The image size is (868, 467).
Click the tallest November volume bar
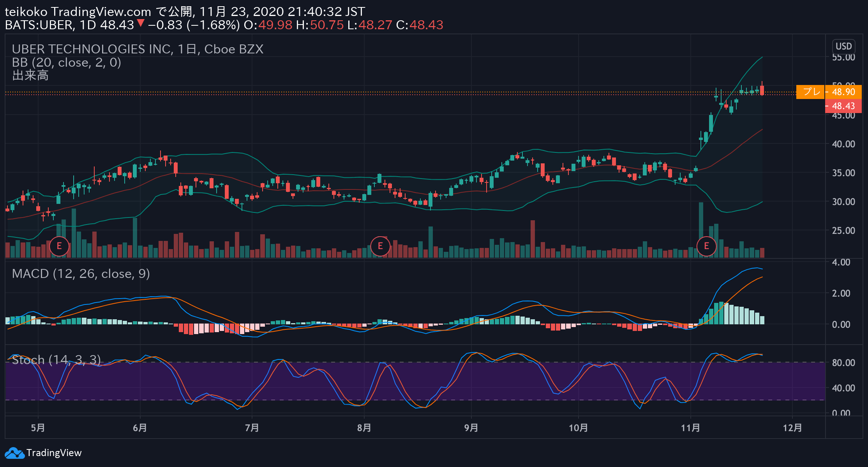click(701, 230)
